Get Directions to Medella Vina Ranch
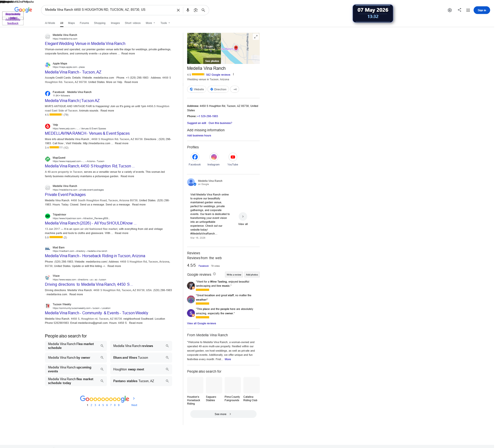The image size is (497, 448). pyautogui.click(x=218, y=89)
